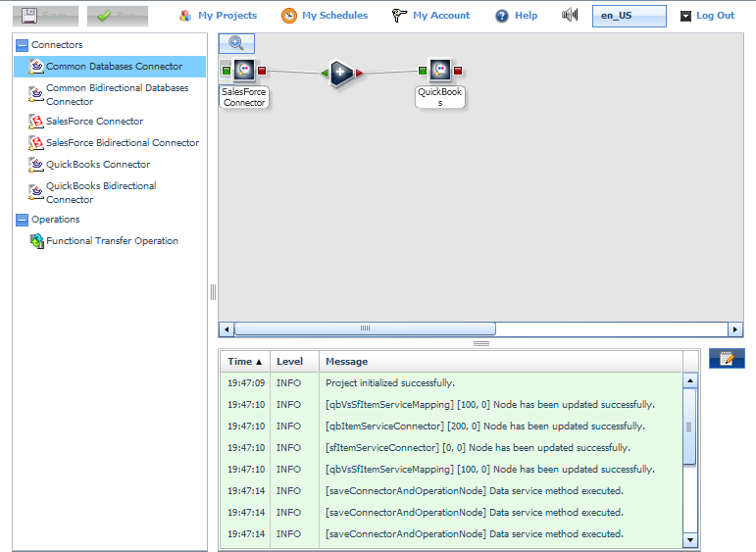Click the canvas horizontal scrollbar thumb
Screen dimensions: 756x552
(x=365, y=328)
